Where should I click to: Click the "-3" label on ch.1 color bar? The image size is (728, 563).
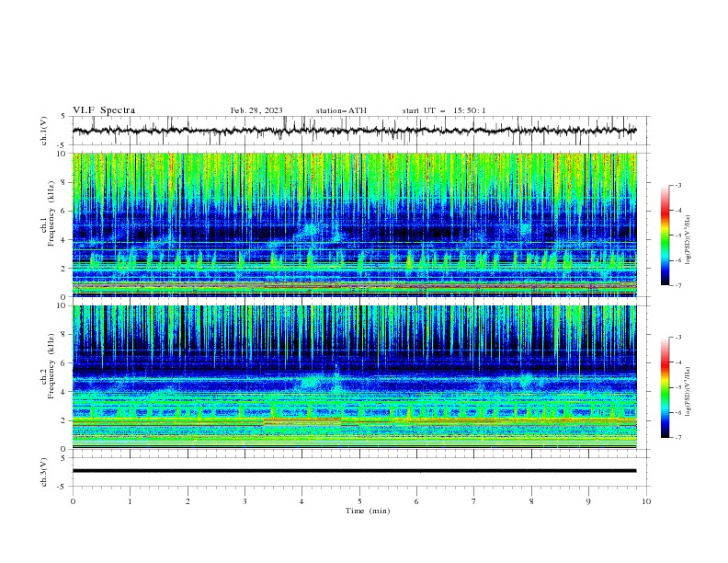pos(677,185)
